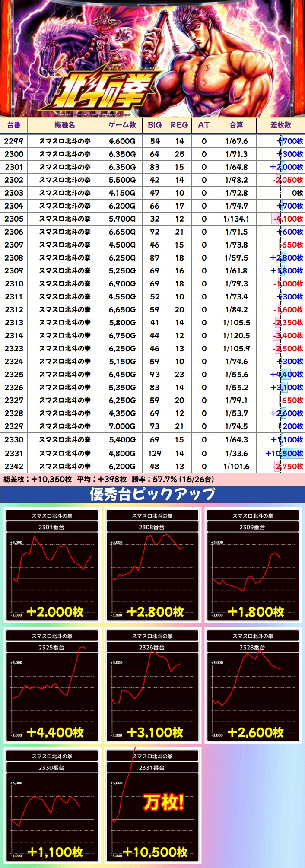The image size is (305, 868).
Task: Open the 2326番台 graph card
Action: [152, 686]
